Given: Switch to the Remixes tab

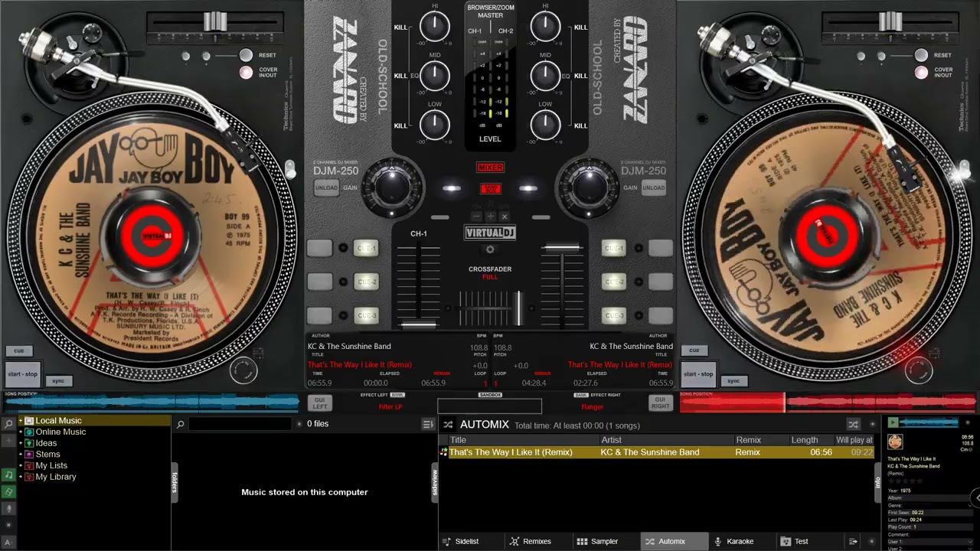Looking at the screenshot, I should 539,542.
